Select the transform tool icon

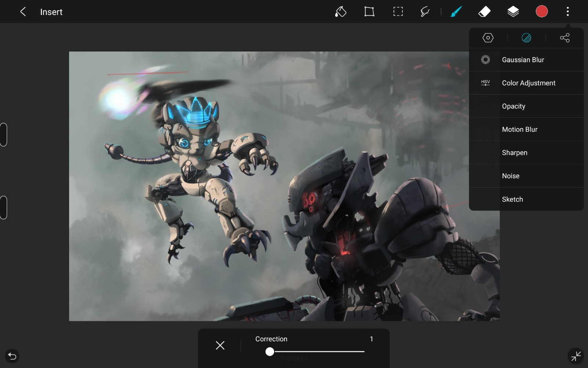[x=369, y=12]
